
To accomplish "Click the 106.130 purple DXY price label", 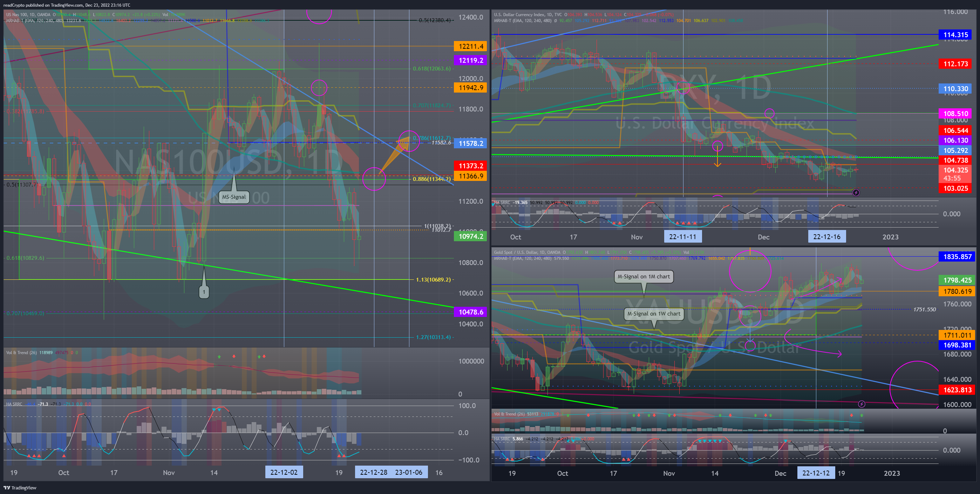I will point(955,141).
